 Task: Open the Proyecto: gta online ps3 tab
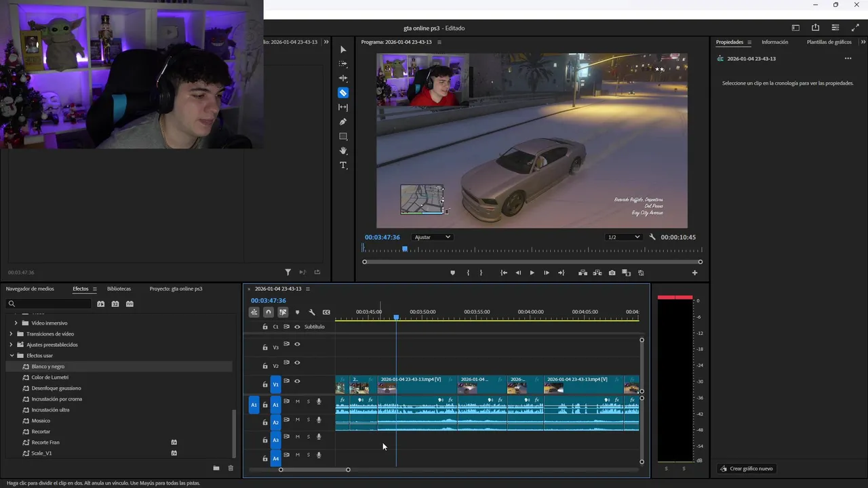(176, 289)
